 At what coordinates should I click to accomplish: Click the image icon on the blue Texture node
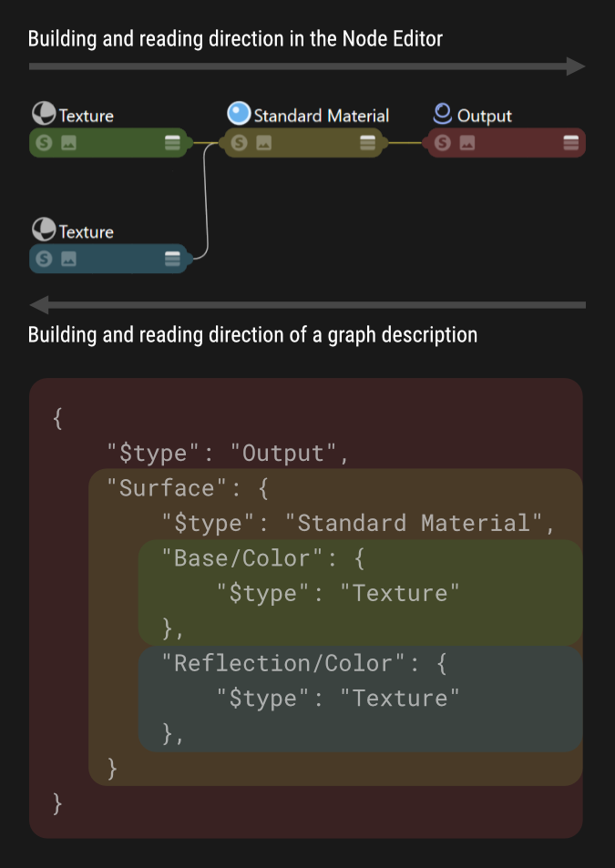coord(68,259)
